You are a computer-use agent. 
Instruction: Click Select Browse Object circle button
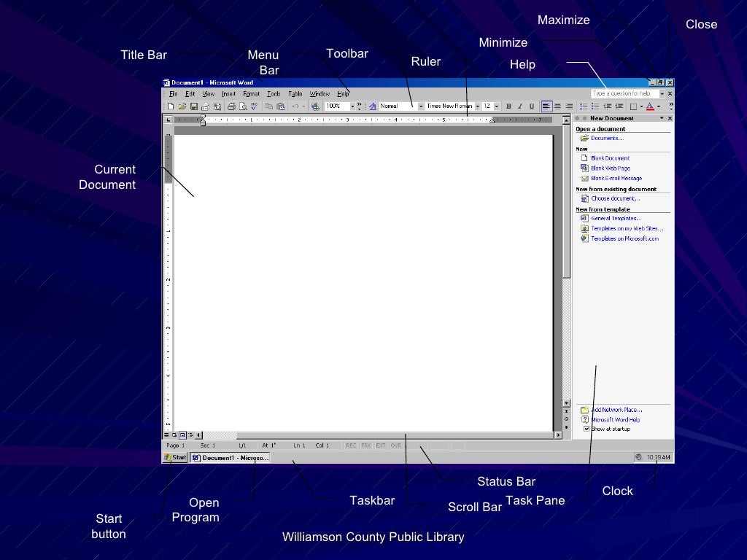pyautogui.click(x=566, y=419)
